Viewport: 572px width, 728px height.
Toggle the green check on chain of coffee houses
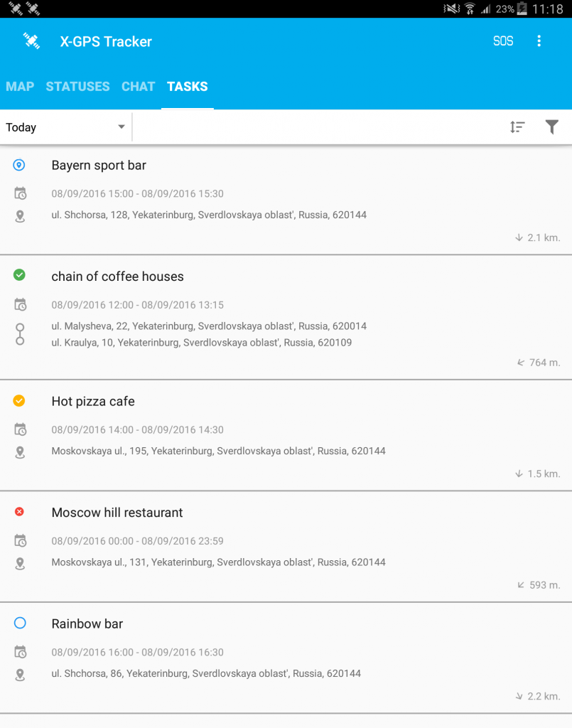pos(20,275)
